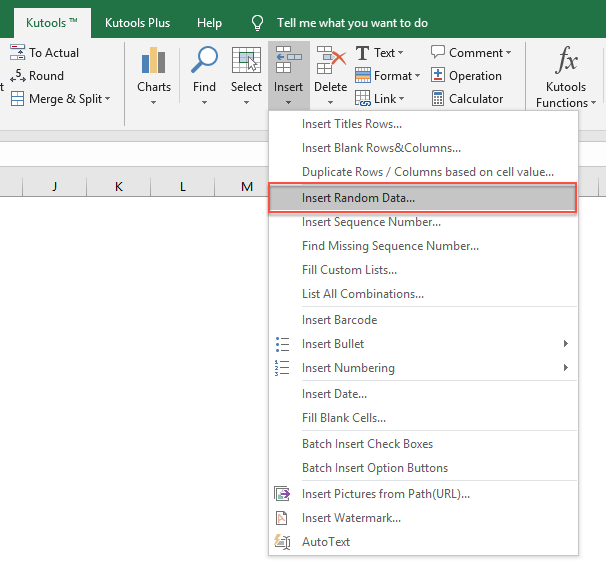Choose Fill Custom Lists entry

(x=424, y=270)
